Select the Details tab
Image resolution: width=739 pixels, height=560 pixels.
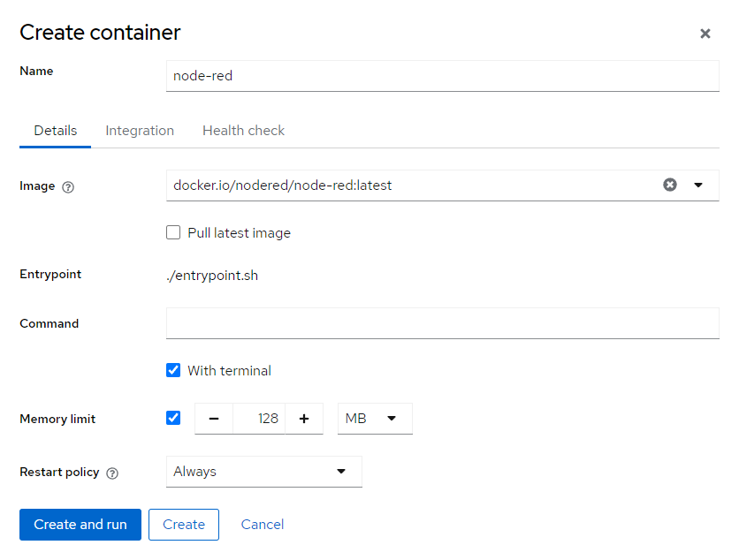tap(56, 131)
